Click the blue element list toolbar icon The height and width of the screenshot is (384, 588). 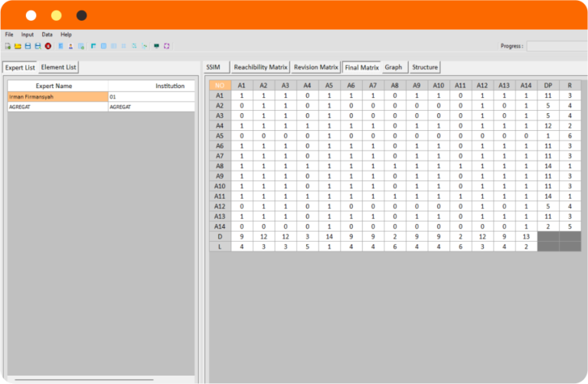[x=60, y=46]
